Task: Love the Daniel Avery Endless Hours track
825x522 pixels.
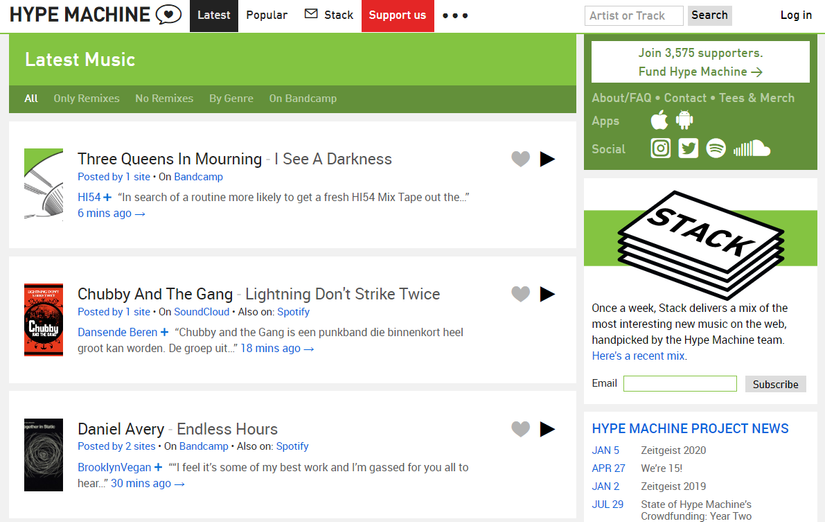Action: pyautogui.click(x=520, y=429)
